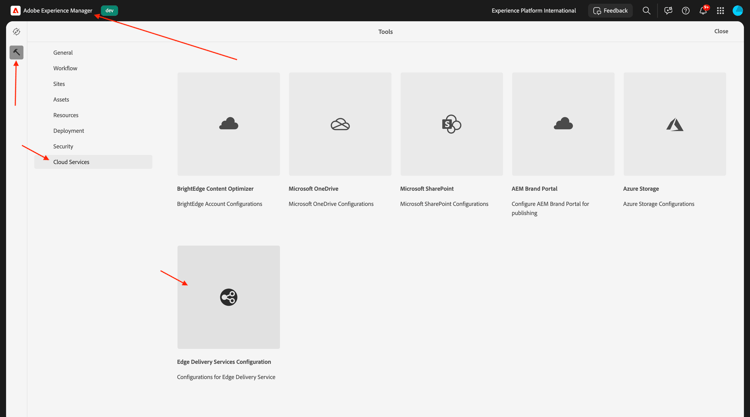Open the chat assistant icon in header
750x417 pixels.
[668, 11]
